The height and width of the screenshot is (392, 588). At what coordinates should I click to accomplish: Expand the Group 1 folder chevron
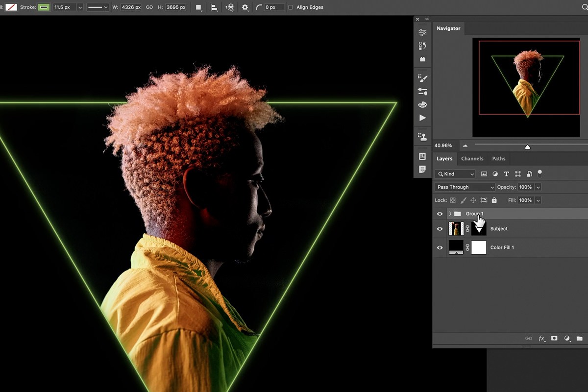(450, 214)
